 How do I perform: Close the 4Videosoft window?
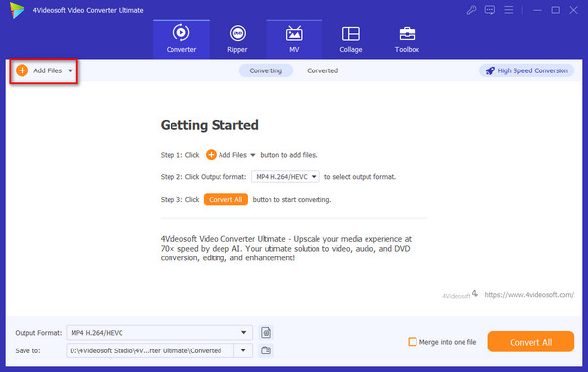[573, 10]
